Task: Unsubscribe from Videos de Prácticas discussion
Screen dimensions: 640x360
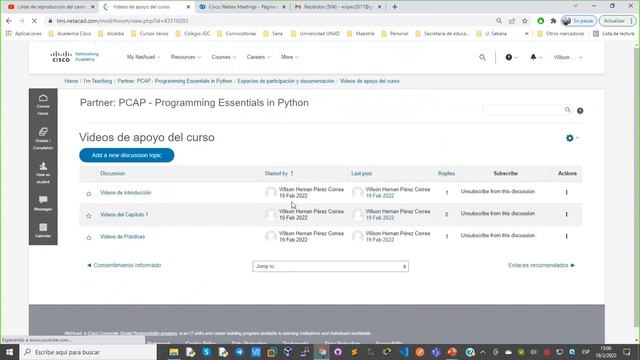Action: 498,236
